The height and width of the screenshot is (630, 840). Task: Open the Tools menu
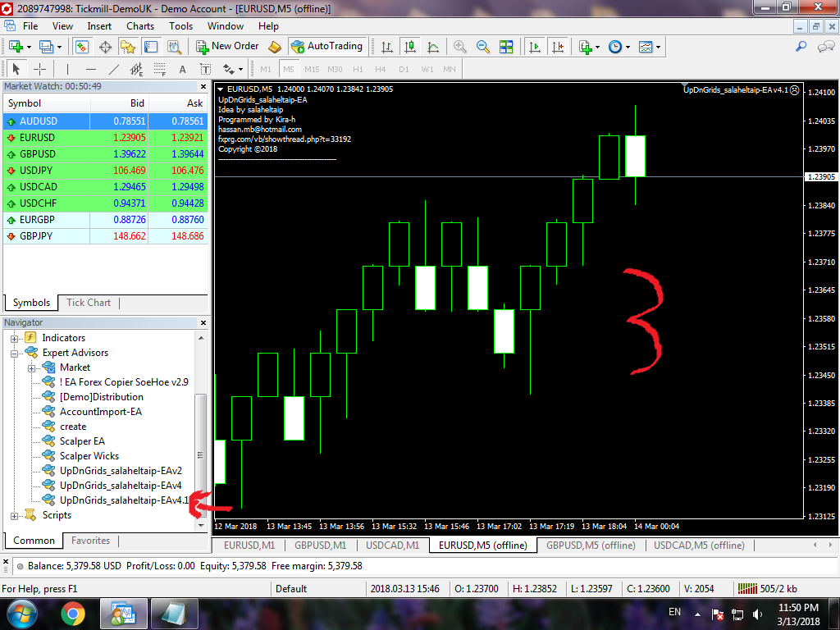click(180, 26)
